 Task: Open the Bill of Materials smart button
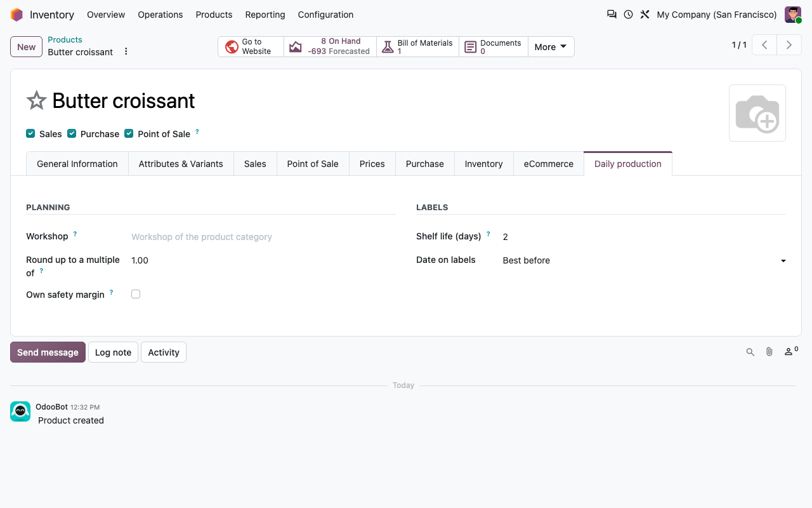417,46
